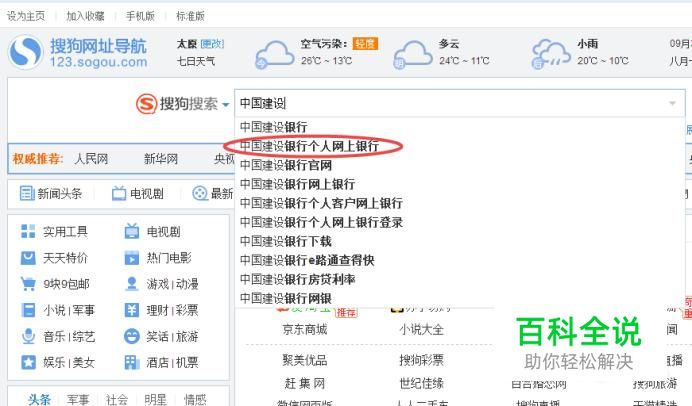
Task: Switch to the 明星 news tab
Action: pos(155,400)
